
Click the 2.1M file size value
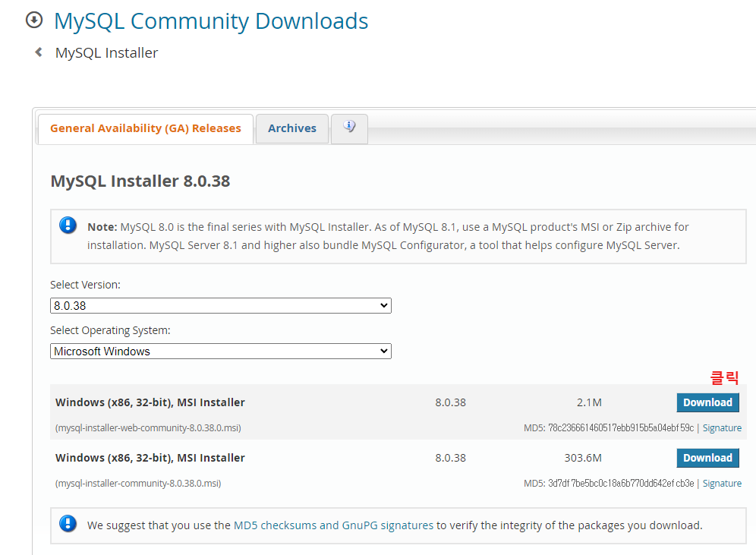589,402
